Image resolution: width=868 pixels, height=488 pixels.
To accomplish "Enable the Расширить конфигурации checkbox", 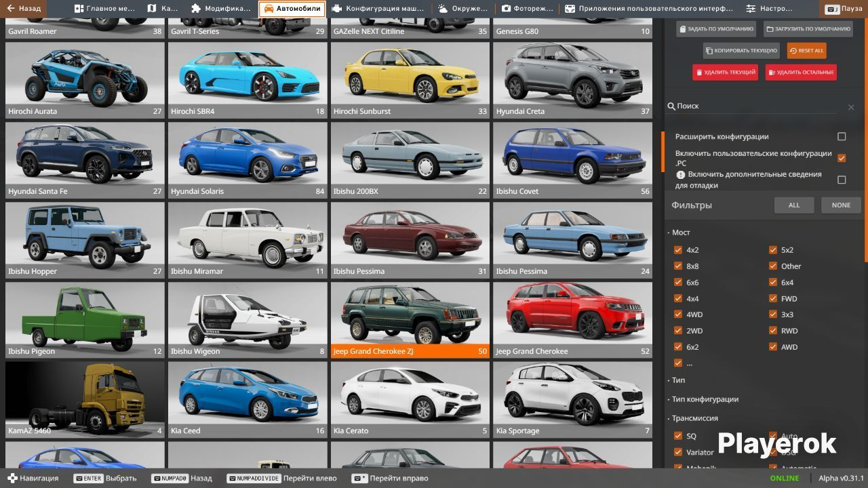I will (x=842, y=136).
